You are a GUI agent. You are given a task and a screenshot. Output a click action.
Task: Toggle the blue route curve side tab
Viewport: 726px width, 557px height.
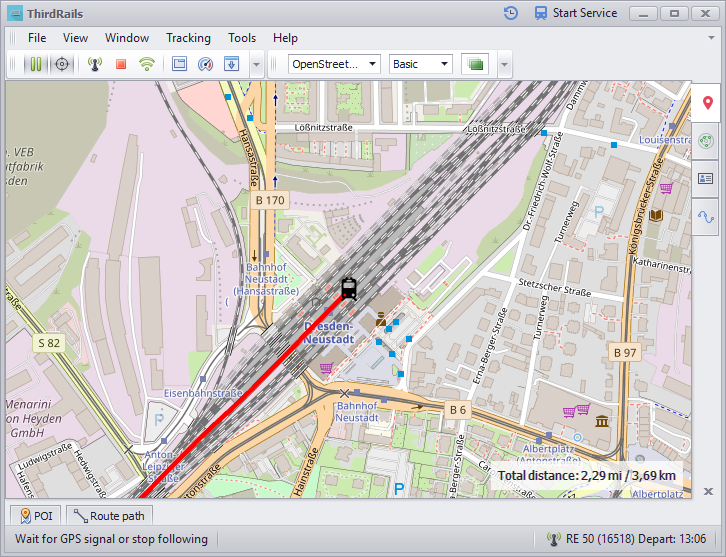[708, 216]
